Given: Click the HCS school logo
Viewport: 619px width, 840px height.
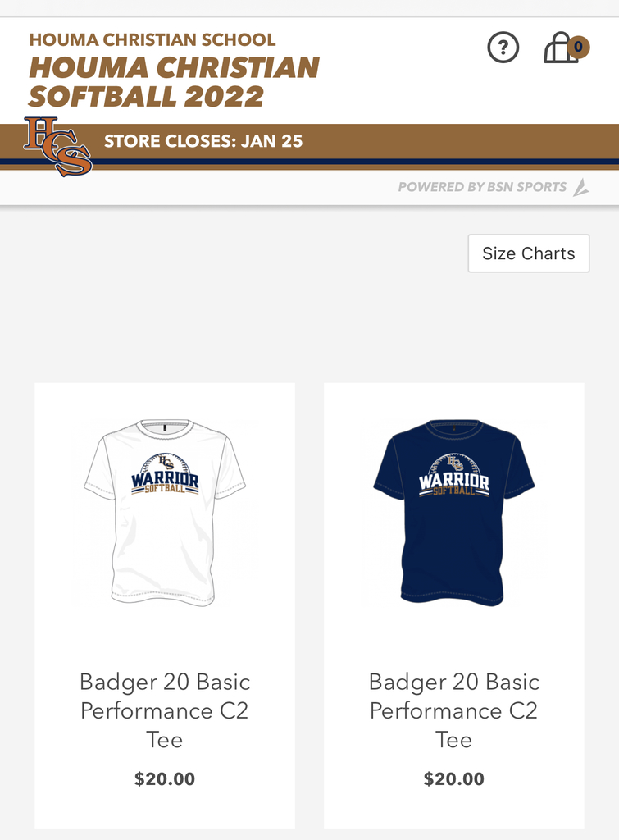Looking at the screenshot, I should point(58,146).
